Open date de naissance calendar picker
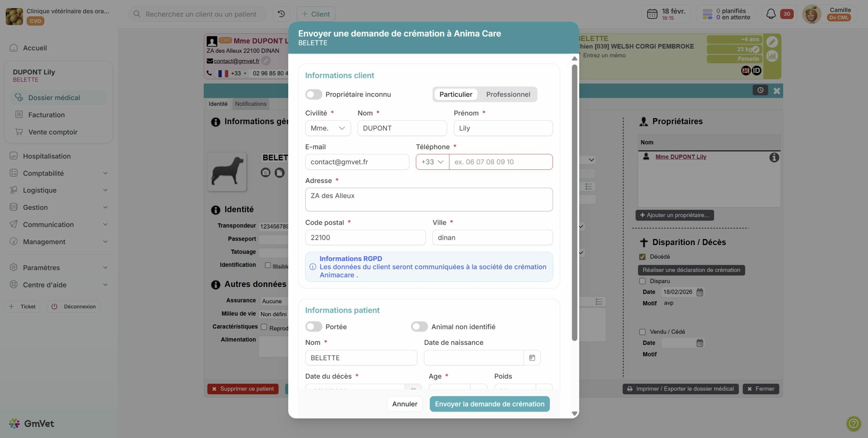Viewport: 868px width, 438px height. coord(532,358)
